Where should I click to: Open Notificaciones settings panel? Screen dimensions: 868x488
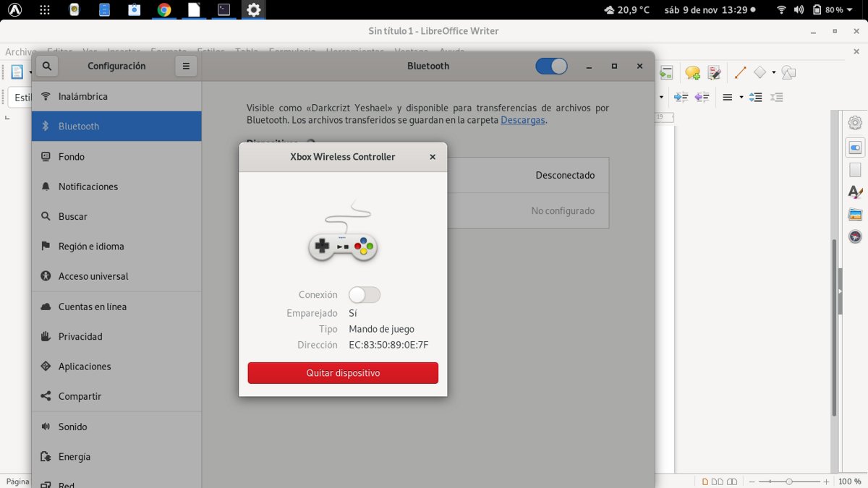coord(116,187)
